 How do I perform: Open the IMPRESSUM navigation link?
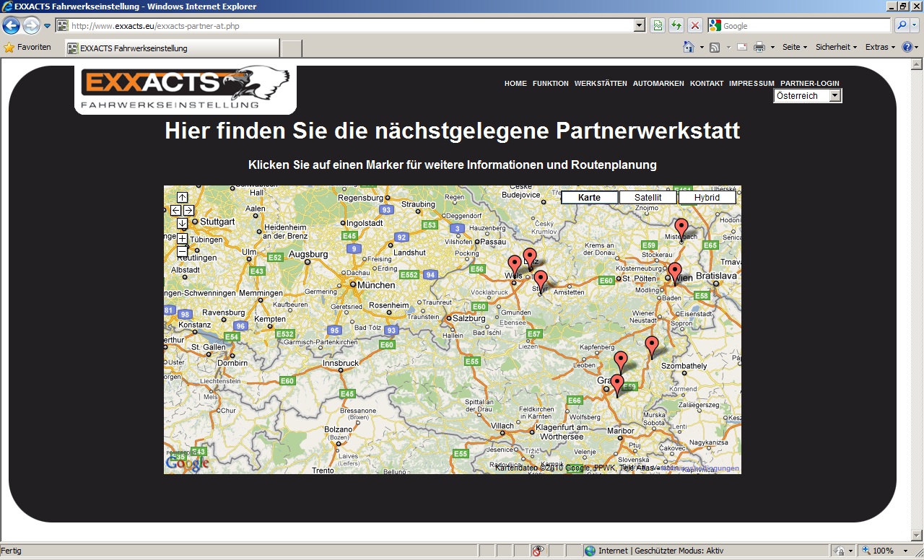tap(751, 84)
